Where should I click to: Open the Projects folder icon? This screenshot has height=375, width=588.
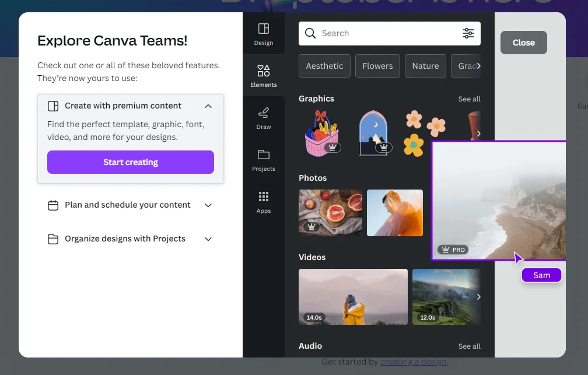[x=263, y=155]
